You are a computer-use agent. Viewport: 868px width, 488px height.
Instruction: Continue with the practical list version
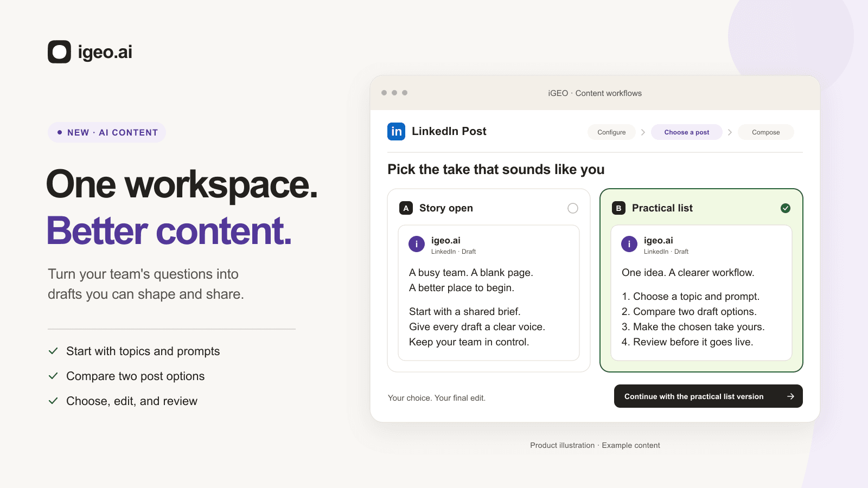pos(708,396)
